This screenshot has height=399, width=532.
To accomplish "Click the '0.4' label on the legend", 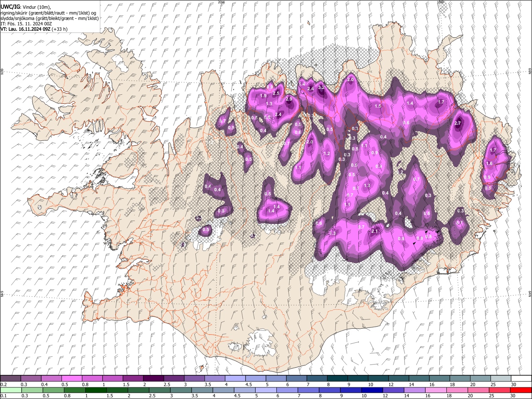I will [44, 384].
